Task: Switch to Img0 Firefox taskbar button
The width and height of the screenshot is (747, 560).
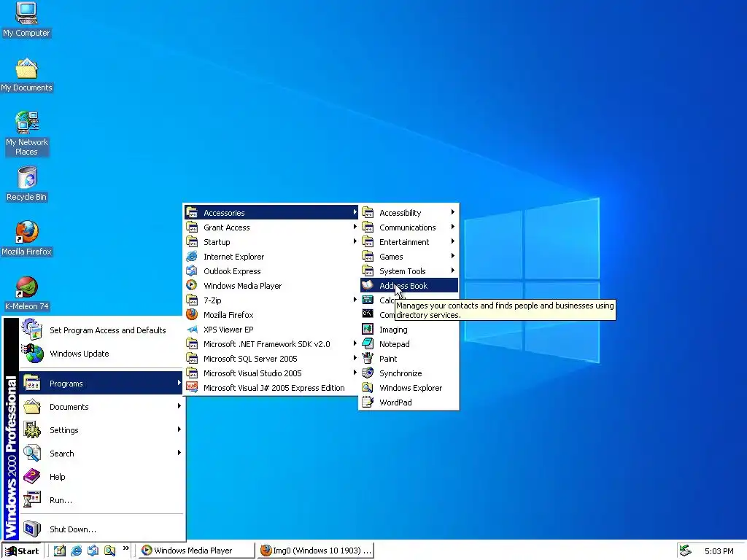Action: coord(315,551)
